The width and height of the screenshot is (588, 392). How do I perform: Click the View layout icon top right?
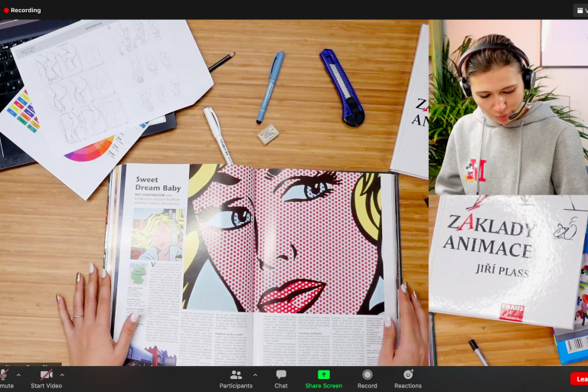pos(580,10)
